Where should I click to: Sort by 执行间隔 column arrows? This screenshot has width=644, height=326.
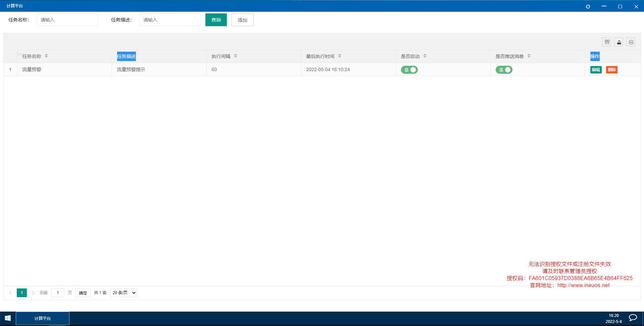click(x=236, y=56)
